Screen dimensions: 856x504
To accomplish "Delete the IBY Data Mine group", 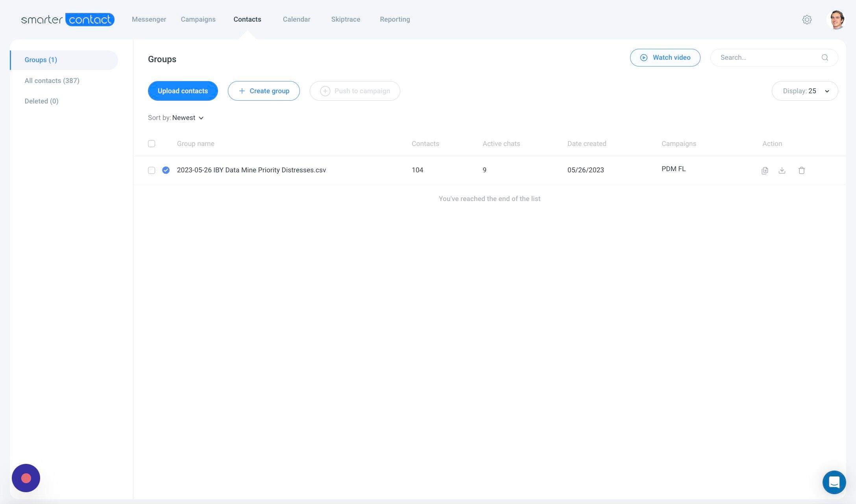I will click(x=802, y=170).
